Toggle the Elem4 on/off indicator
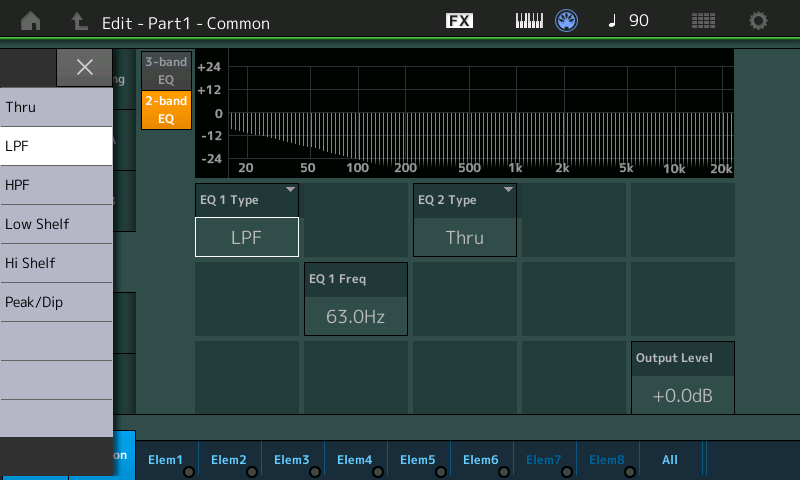This screenshot has width=800, height=480. click(378, 472)
